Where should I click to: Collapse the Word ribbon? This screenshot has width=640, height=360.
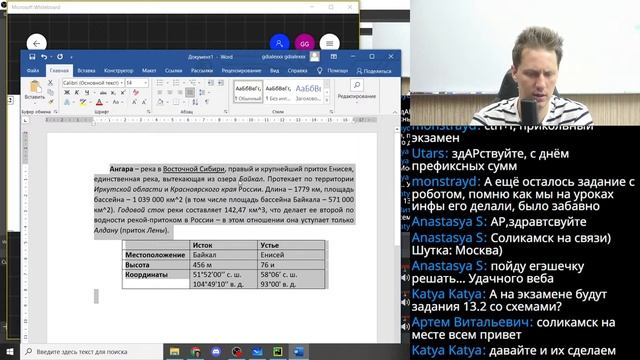tap(395, 112)
